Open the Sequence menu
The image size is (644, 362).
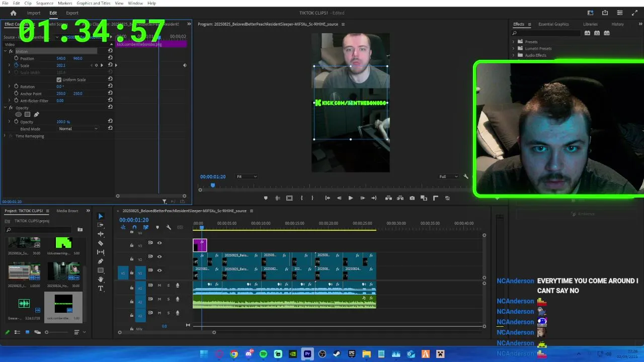45,3
